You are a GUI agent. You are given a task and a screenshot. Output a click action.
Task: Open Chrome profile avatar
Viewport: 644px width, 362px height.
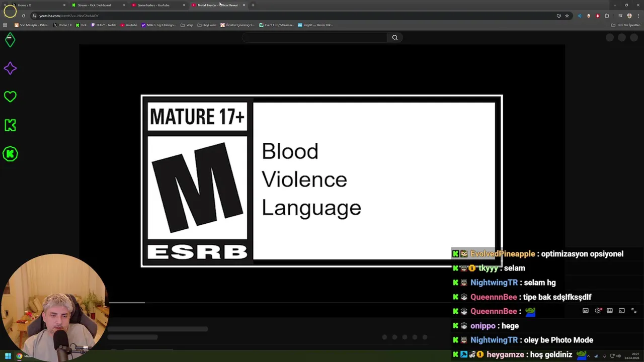[629, 16]
